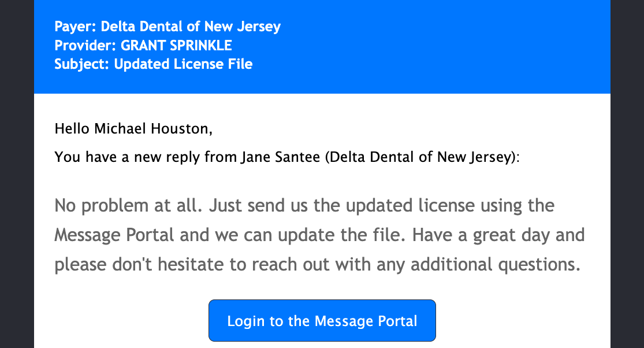
Task: Click 'Have a great day' in the message
Action: (483, 235)
